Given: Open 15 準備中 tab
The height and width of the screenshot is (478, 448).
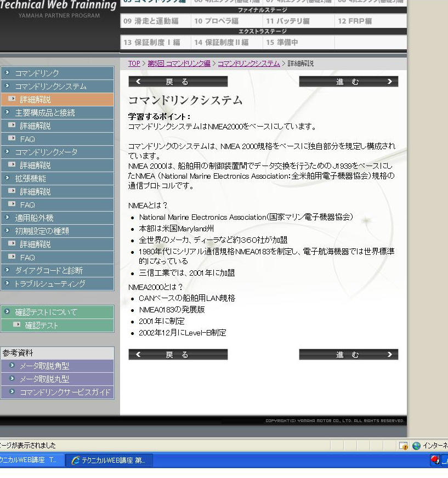Looking at the screenshot, I should click(x=298, y=42).
